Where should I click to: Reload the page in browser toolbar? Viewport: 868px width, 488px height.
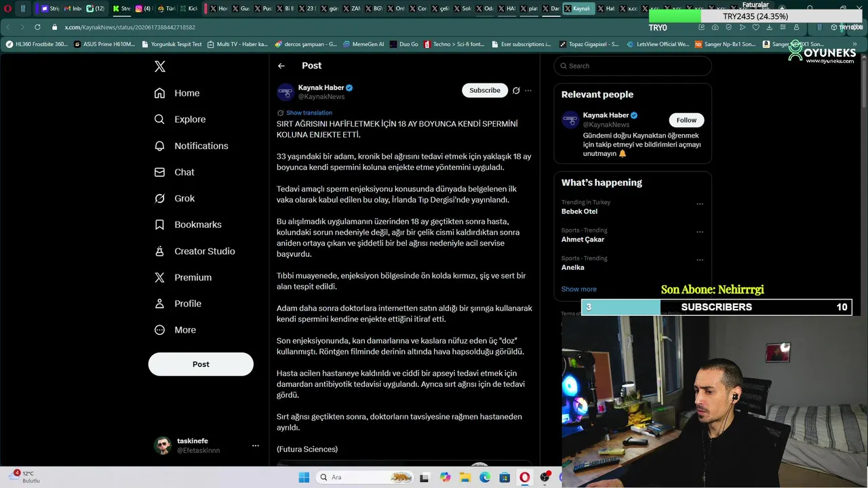pos(37,27)
